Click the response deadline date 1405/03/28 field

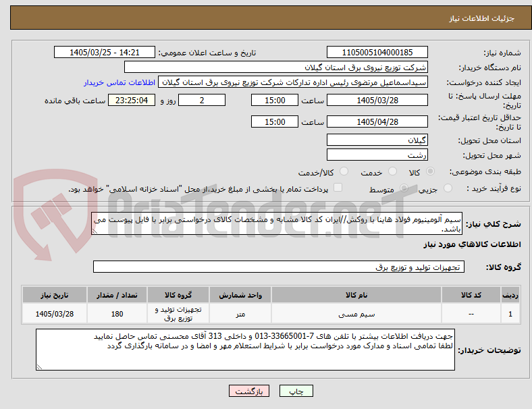[377, 101]
